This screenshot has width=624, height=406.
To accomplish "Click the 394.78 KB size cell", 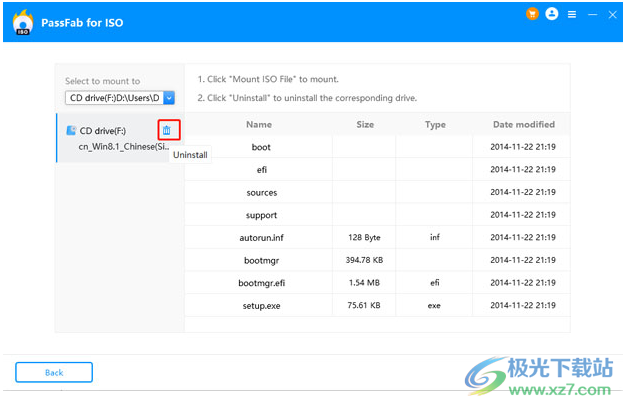I will [x=364, y=260].
